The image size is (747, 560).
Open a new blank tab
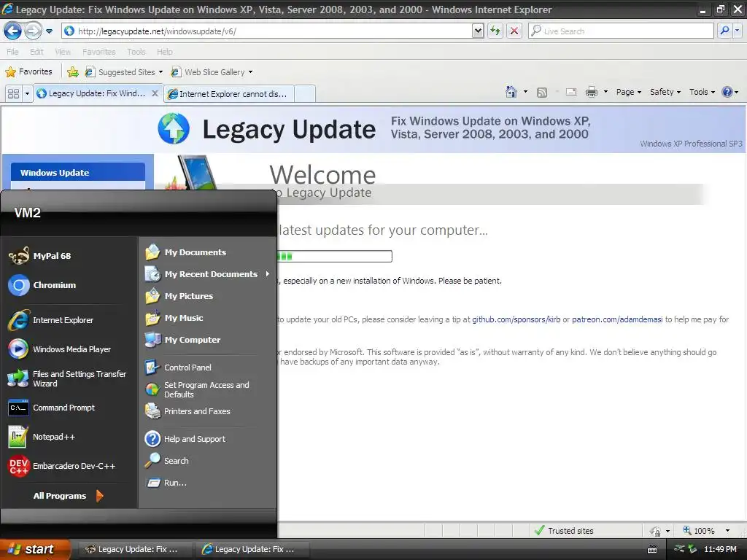tap(305, 94)
